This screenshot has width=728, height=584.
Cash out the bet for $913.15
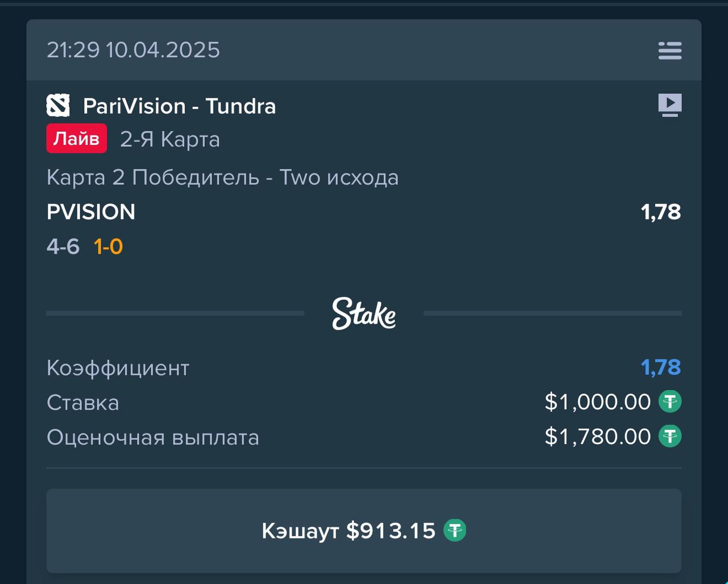tap(364, 531)
